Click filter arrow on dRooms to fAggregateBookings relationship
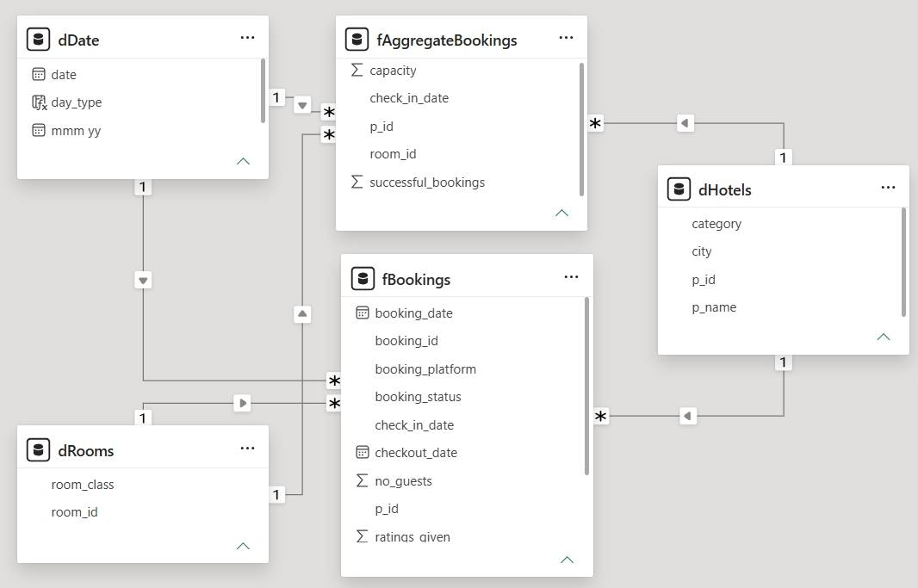The image size is (918, 588). click(x=302, y=314)
